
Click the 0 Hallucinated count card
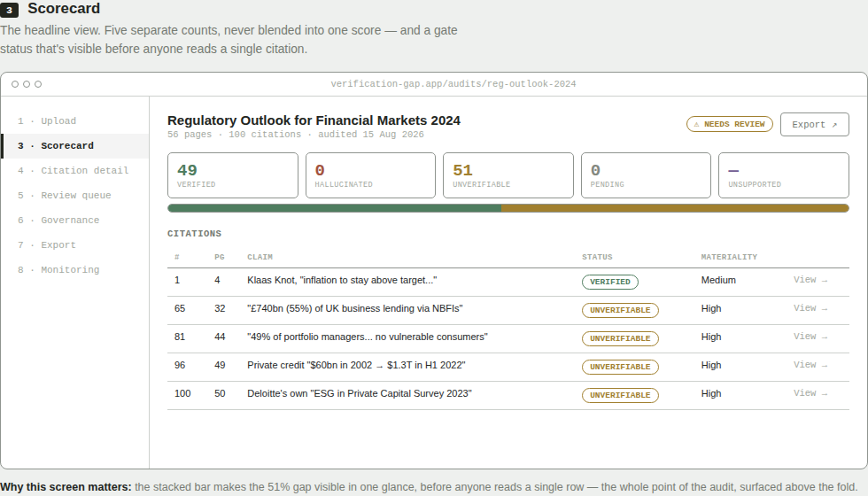click(370, 175)
